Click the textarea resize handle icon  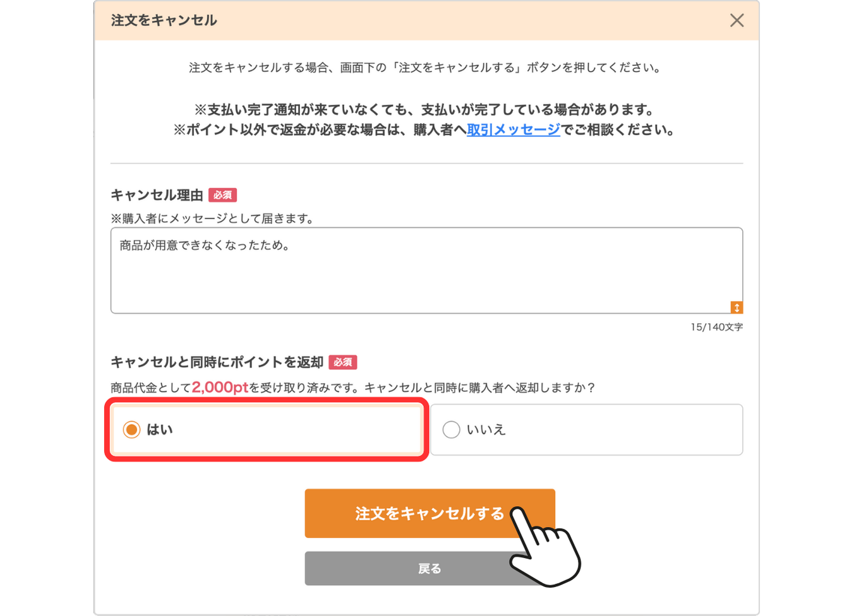click(736, 306)
